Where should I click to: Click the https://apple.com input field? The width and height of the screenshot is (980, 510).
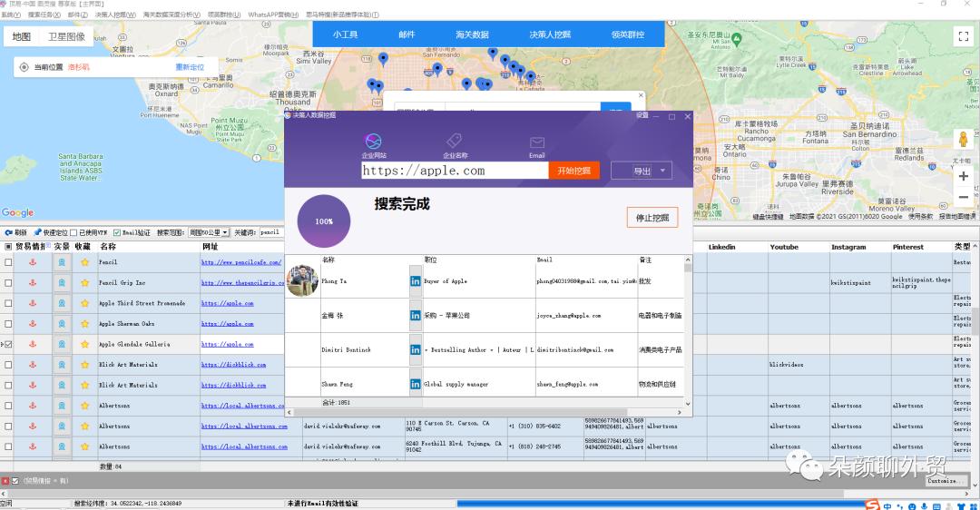coord(455,171)
